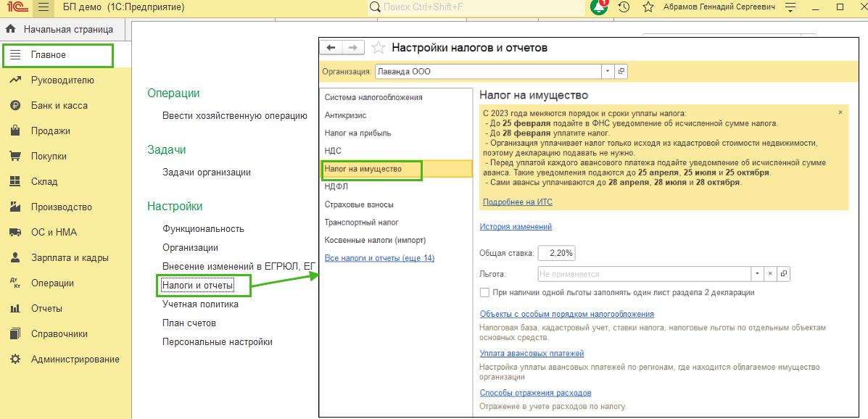The image size is (868, 419).
Task: Close the yellow info notice
Action: [x=840, y=112]
